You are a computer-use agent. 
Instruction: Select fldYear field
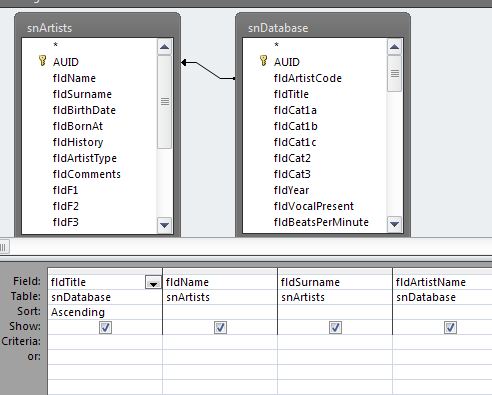[291, 190]
